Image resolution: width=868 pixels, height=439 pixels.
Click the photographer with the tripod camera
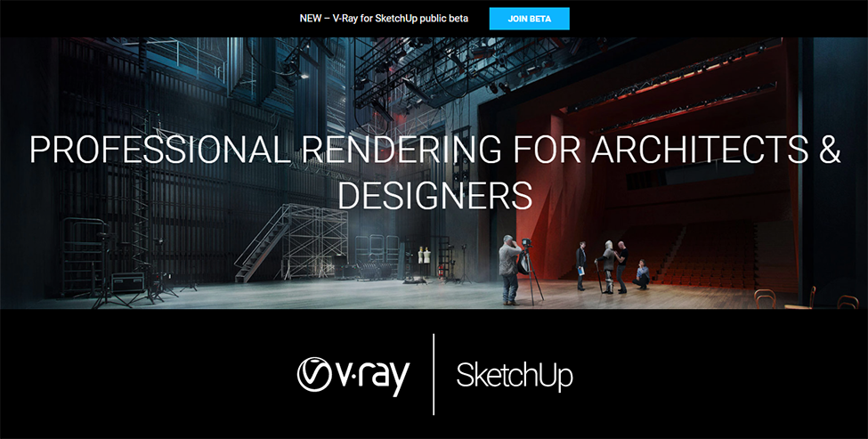(x=510, y=268)
